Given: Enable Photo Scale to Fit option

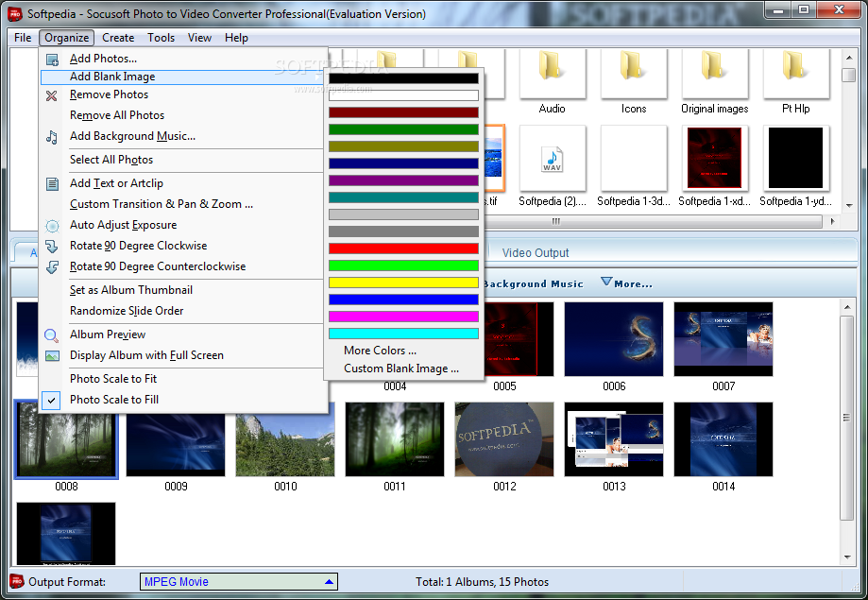Looking at the screenshot, I should tap(113, 379).
